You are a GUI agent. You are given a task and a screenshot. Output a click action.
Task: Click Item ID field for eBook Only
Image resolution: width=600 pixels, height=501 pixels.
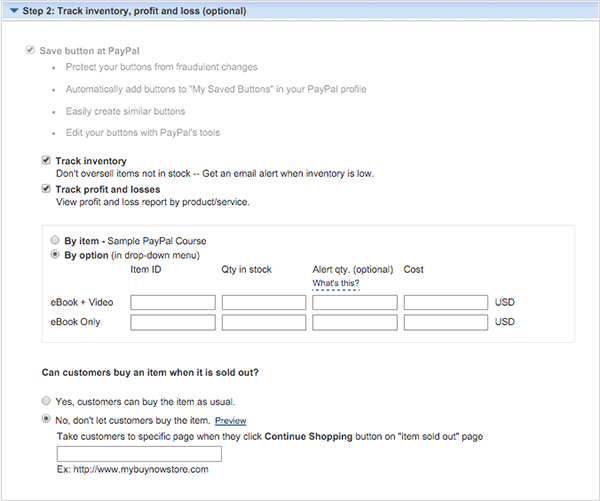click(x=173, y=322)
